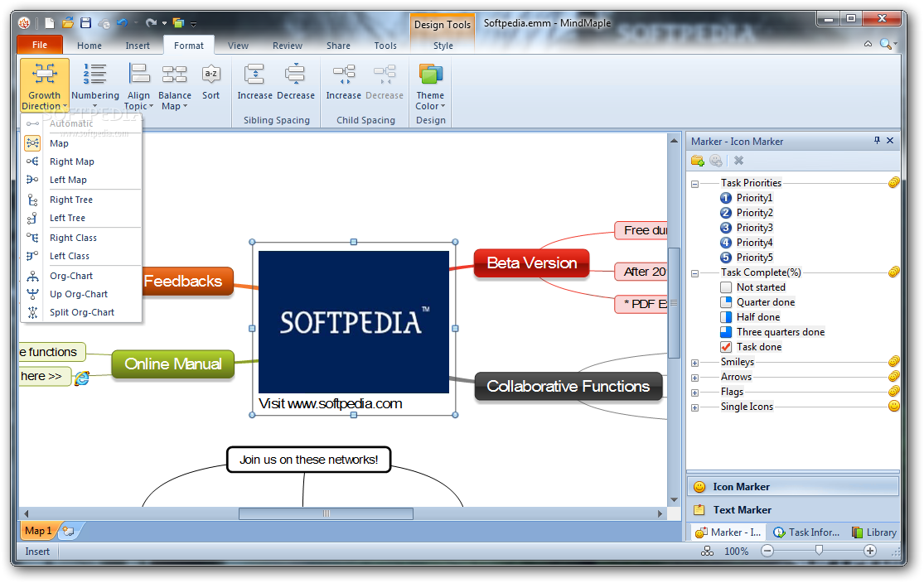The width and height of the screenshot is (924, 583).
Task: Select the Priority1 marker
Action: point(747,198)
